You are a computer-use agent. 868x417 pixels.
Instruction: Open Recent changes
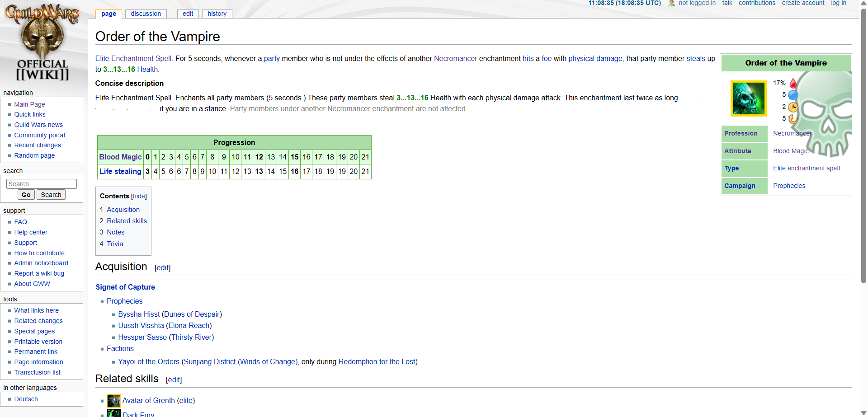pyautogui.click(x=38, y=145)
